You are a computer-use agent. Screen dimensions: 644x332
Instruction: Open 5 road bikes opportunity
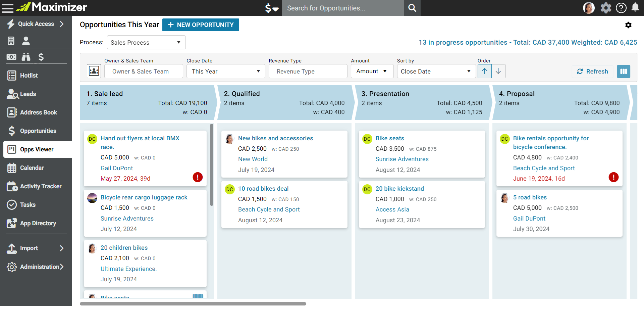pyautogui.click(x=530, y=197)
